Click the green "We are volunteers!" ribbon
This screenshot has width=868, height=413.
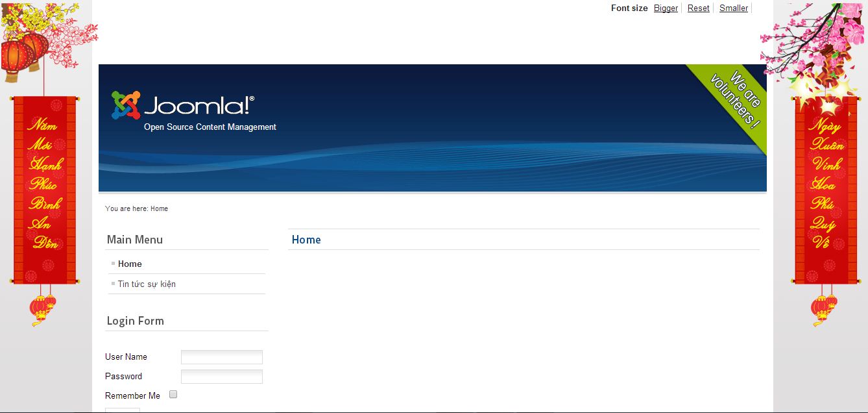(734, 101)
